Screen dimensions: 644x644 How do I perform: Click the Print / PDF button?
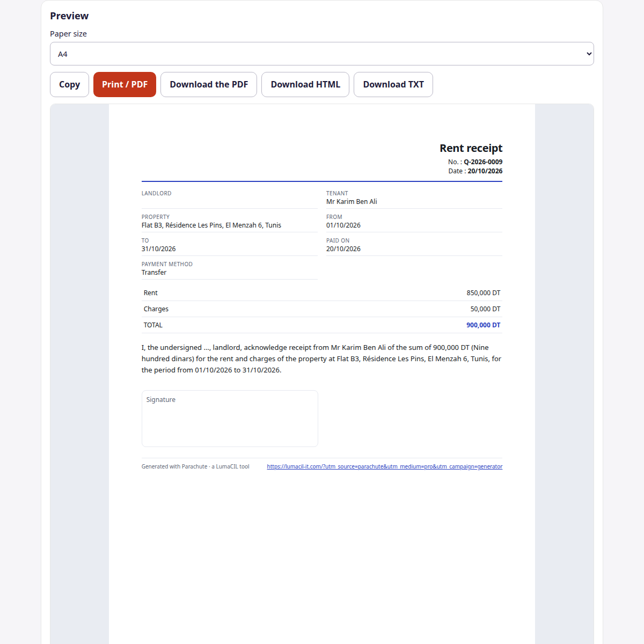[125, 84]
